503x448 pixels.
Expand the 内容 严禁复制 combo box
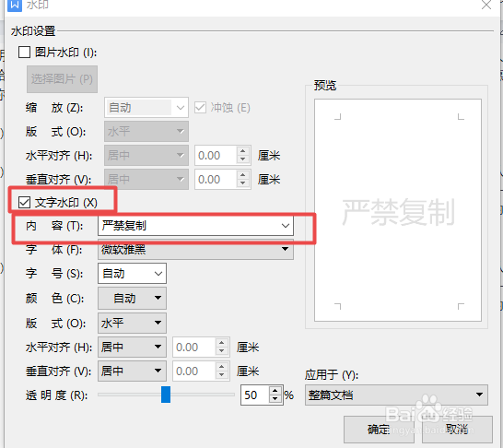(195, 226)
